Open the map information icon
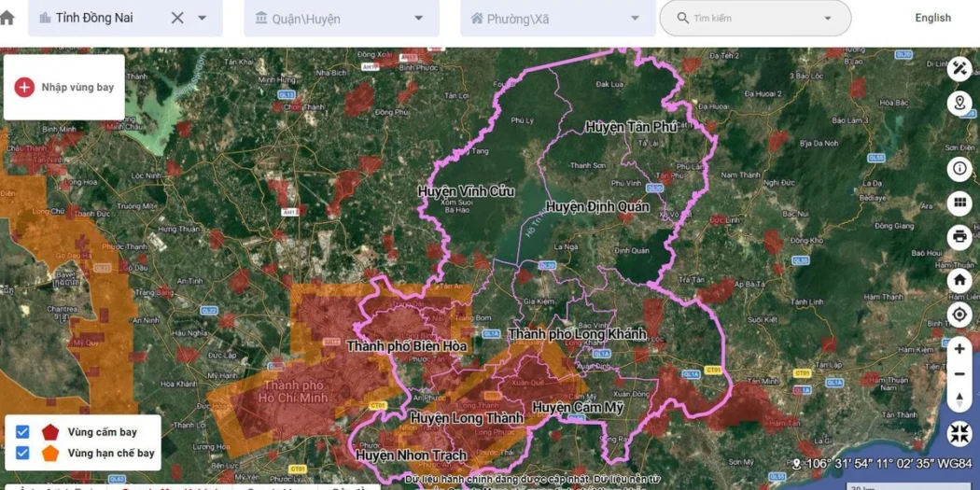980x490 pixels. point(959,169)
